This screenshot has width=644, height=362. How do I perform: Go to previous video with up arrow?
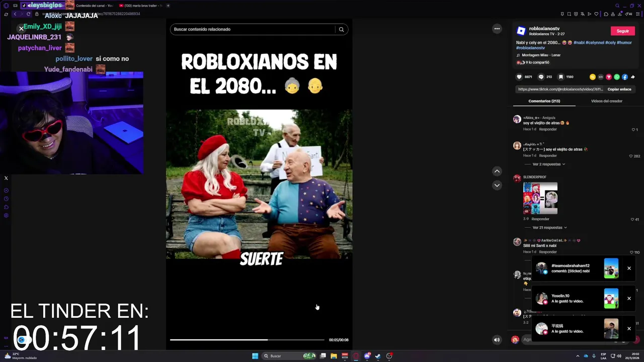click(x=497, y=171)
